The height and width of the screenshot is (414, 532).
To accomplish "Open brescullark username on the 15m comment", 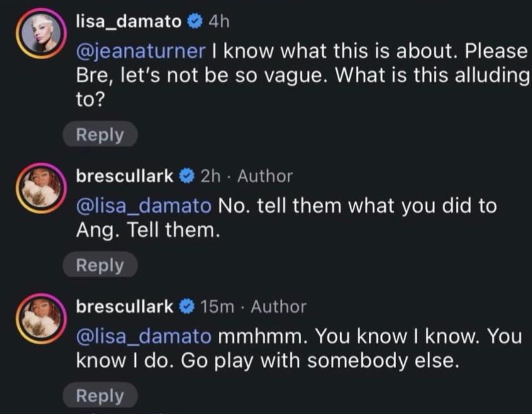I will tap(125, 307).
